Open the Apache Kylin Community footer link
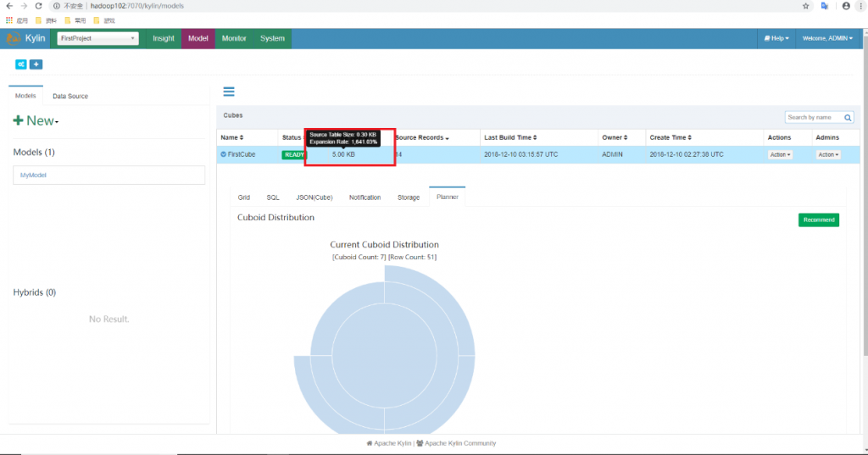The height and width of the screenshot is (455, 868). (456, 443)
